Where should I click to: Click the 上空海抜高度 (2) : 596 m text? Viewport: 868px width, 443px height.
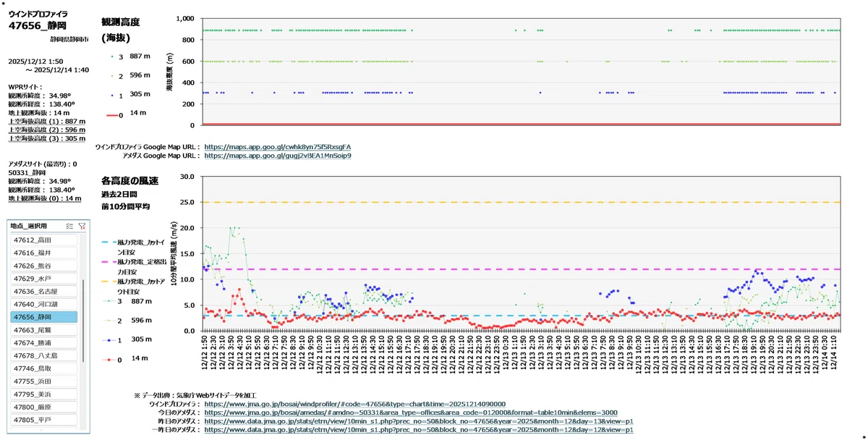tap(46, 130)
